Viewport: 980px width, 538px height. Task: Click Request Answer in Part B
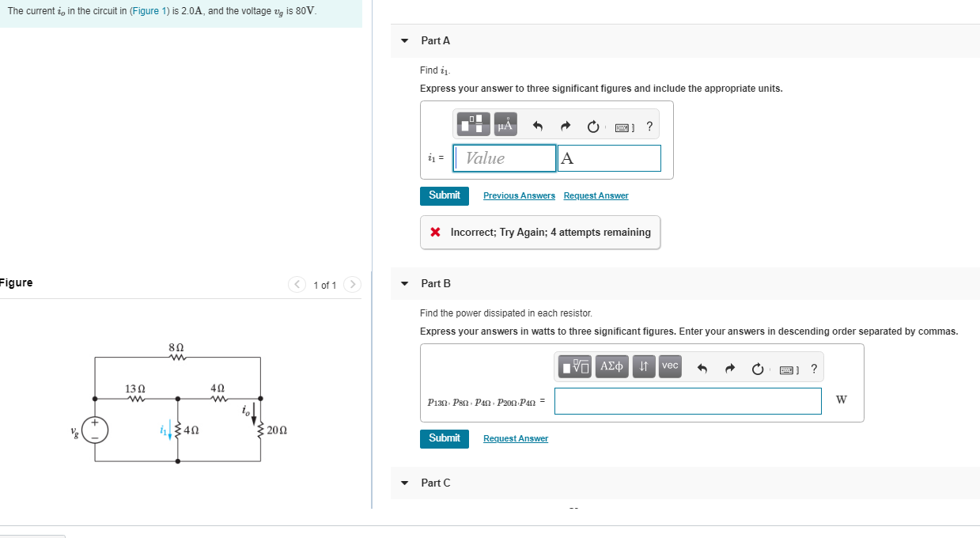pos(516,438)
